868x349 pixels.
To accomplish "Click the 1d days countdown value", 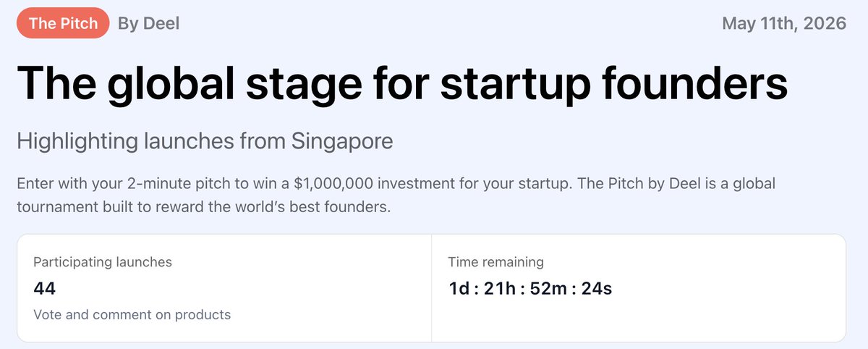I will [x=458, y=289].
